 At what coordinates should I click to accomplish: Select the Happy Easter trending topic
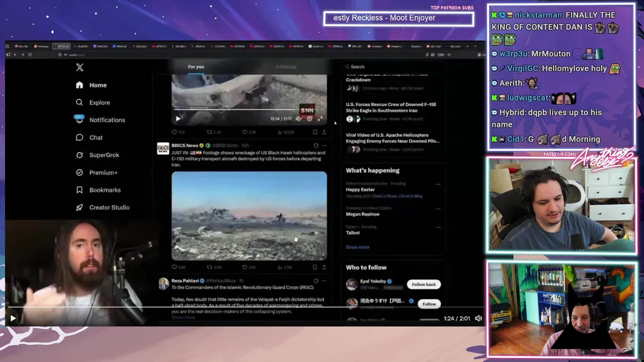(360, 190)
